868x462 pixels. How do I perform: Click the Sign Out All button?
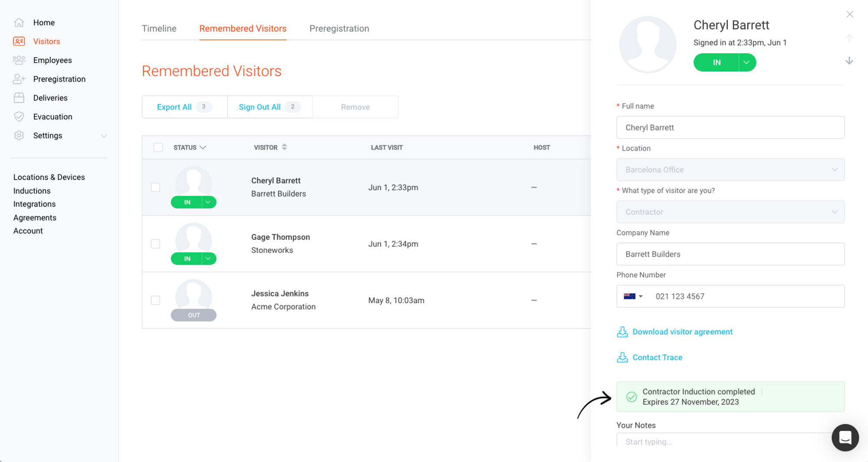(260, 107)
